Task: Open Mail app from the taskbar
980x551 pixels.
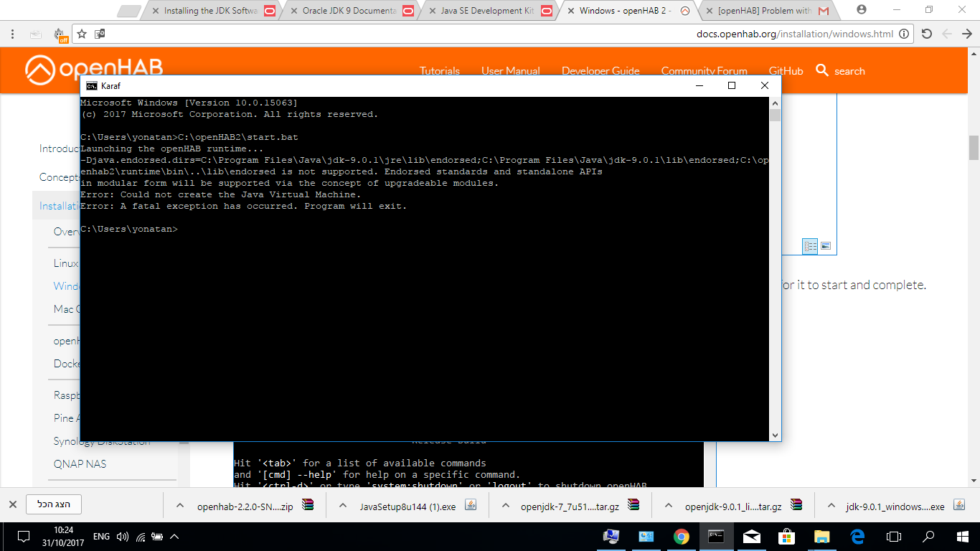Action: pos(752,537)
